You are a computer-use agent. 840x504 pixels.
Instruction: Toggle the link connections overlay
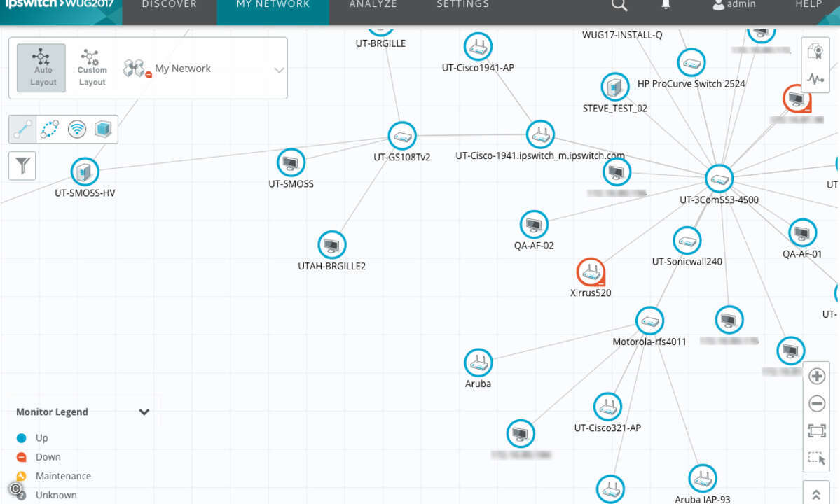pyautogui.click(x=23, y=129)
